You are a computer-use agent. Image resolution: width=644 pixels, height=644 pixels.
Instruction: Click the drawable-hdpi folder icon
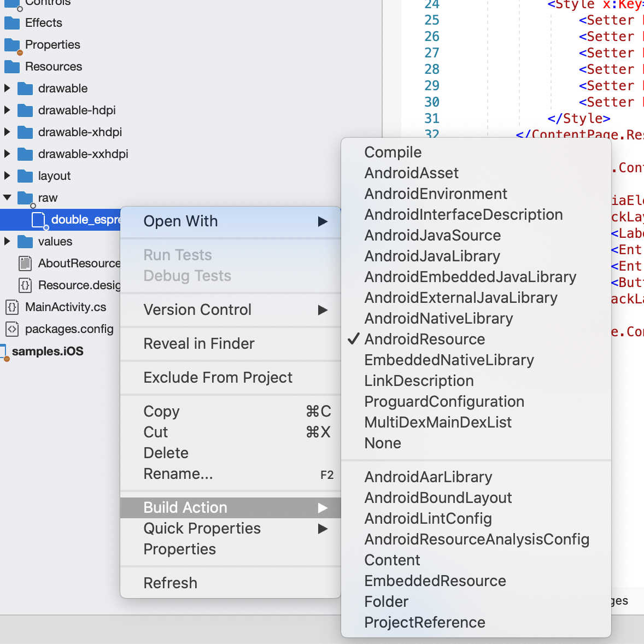[25, 110]
